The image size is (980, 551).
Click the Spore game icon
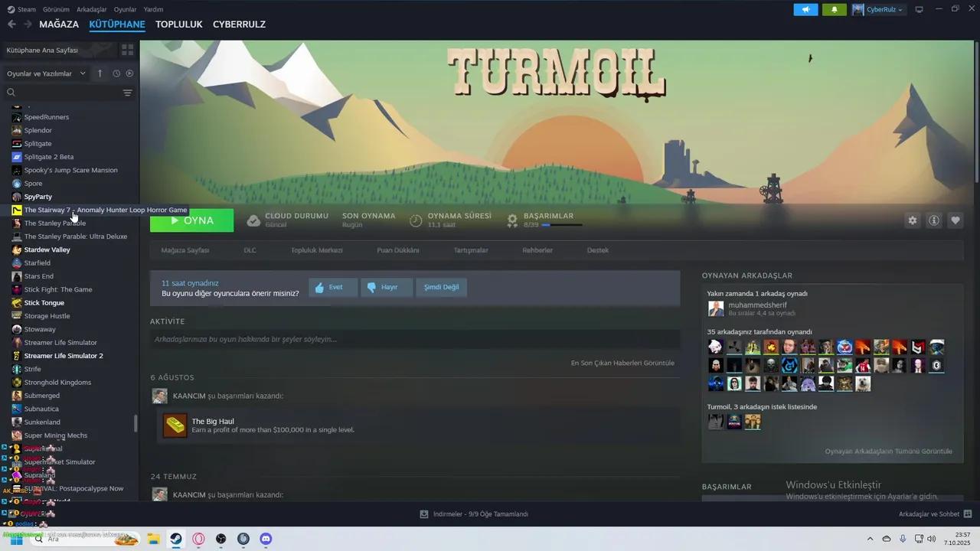click(17, 184)
